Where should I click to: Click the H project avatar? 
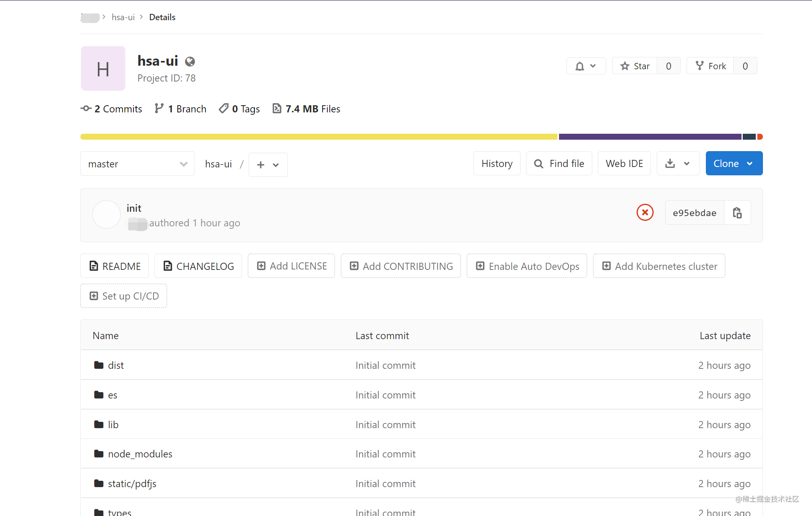(x=103, y=68)
